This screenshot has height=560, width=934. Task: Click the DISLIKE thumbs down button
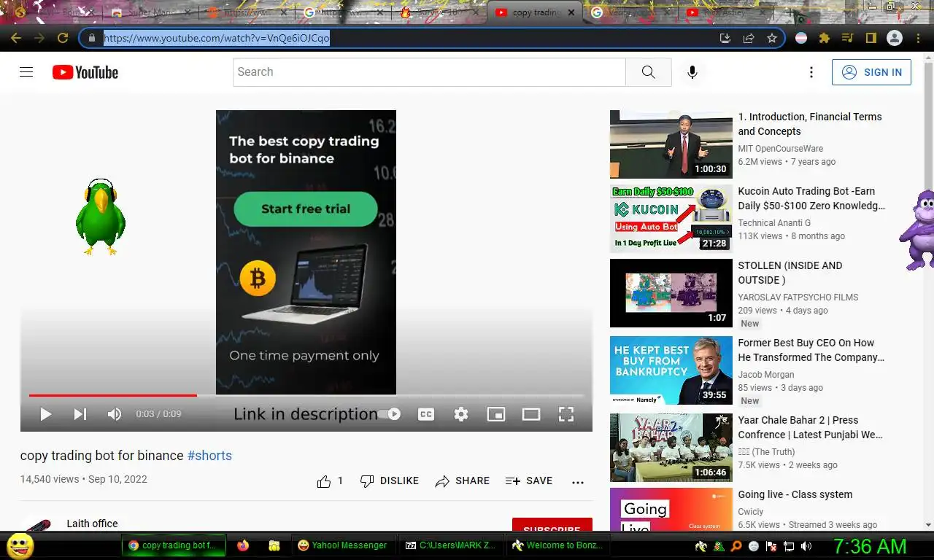click(x=390, y=481)
